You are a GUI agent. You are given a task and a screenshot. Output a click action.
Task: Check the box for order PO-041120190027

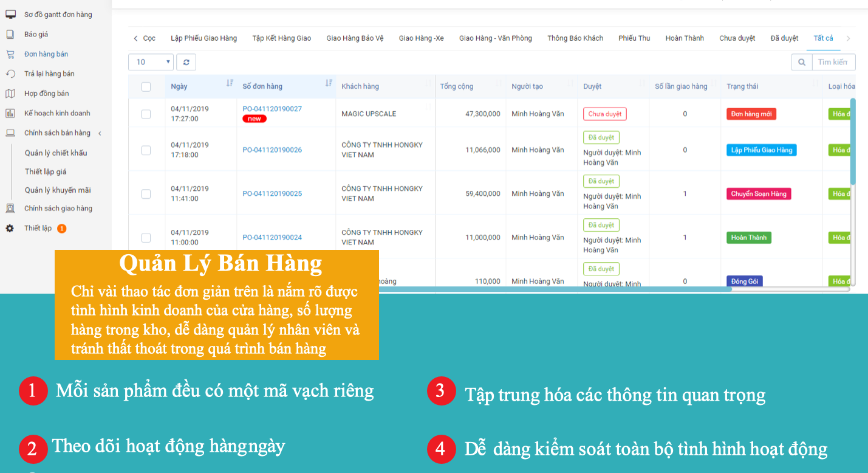tap(146, 114)
